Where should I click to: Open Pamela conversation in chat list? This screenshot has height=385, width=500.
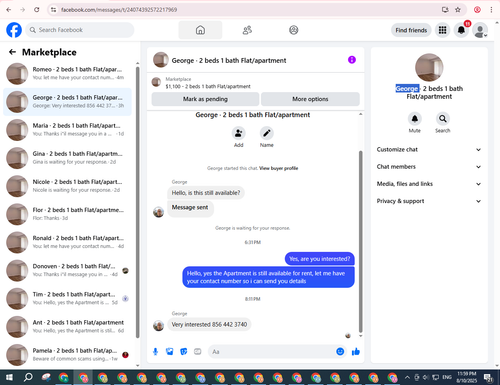[x=67, y=355]
